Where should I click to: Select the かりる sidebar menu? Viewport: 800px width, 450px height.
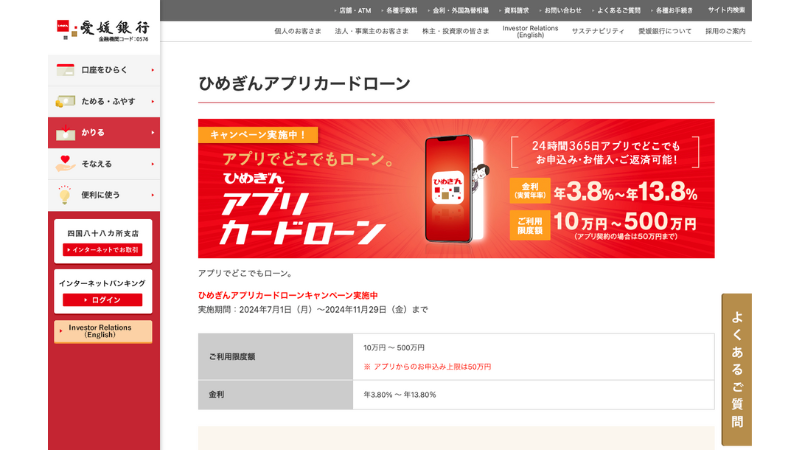[x=104, y=133]
